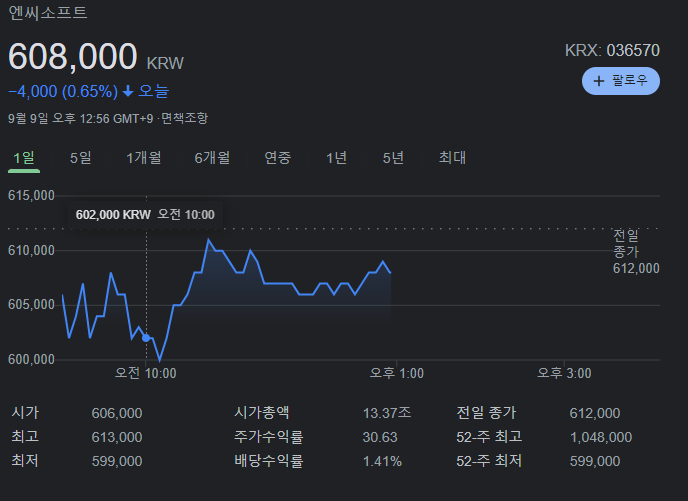Image resolution: width=688 pixels, height=501 pixels.
Task: Click the blue chart point at 10:00
Action: (x=146, y=338)
